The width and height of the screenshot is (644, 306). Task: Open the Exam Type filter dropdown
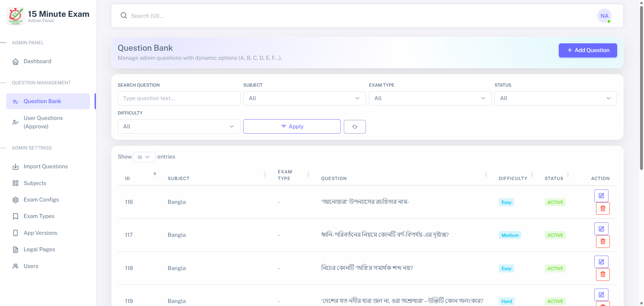coord(430,98)
